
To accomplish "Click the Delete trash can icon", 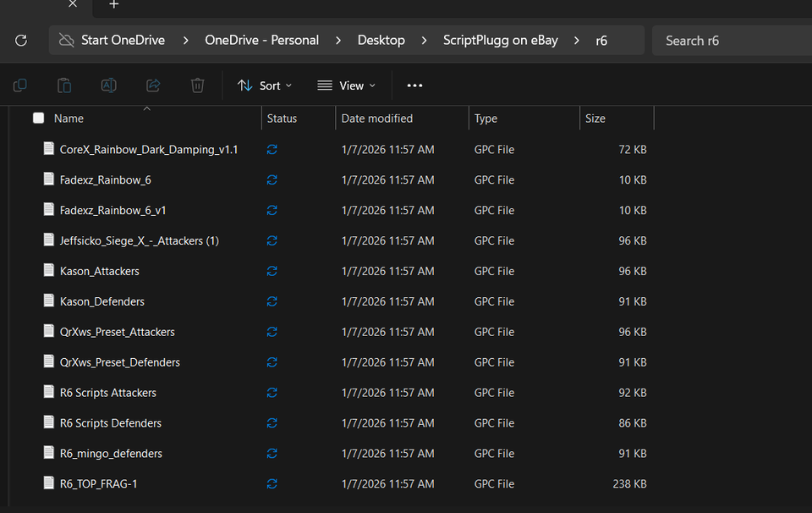I will 197,85.
